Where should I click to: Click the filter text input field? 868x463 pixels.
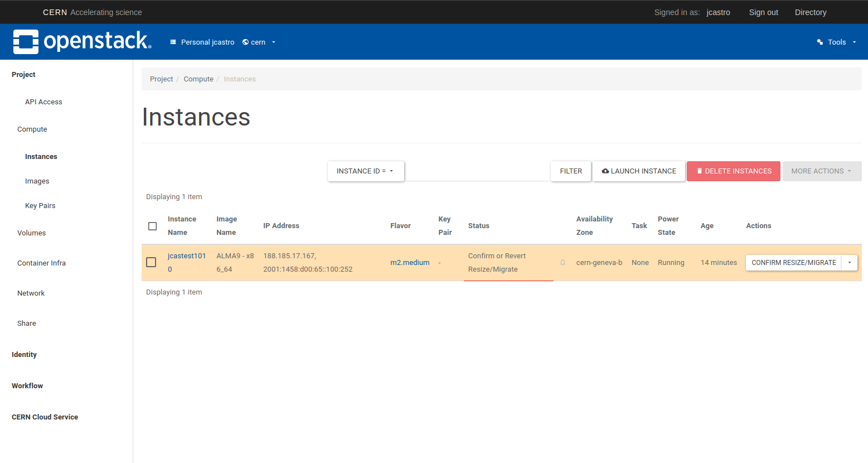[x=477, y=171]
